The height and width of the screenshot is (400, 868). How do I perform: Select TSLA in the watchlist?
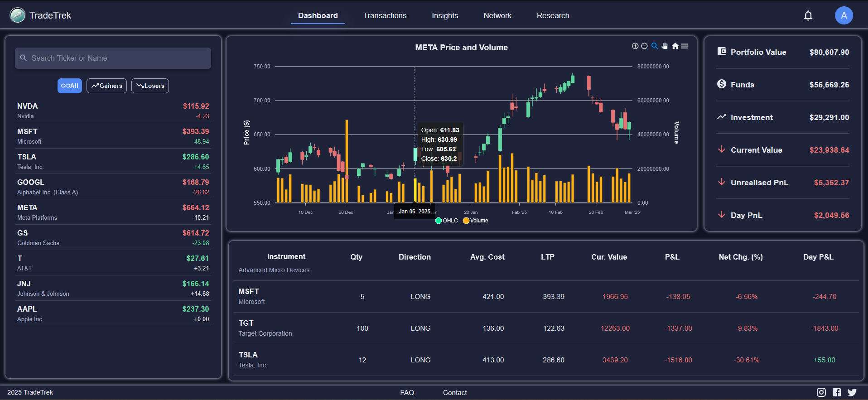pyautogui.click(x=113, y=161)
